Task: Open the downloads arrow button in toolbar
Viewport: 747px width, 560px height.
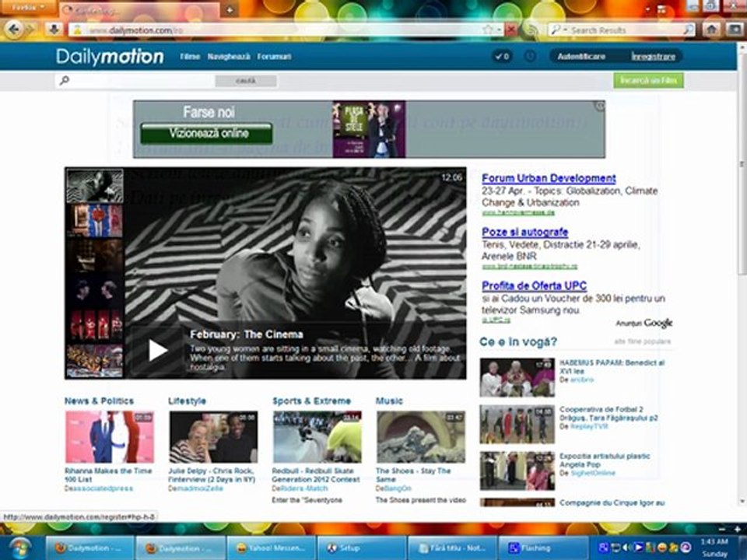Action: (54, 30)
